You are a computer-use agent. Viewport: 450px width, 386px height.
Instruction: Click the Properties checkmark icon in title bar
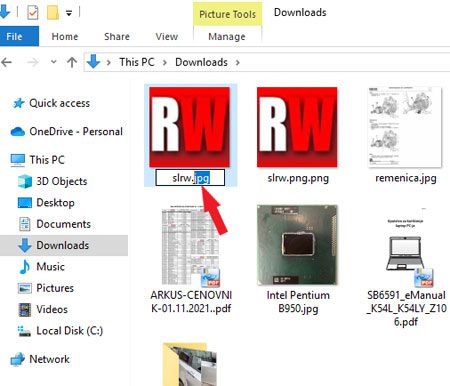[32, 13]
